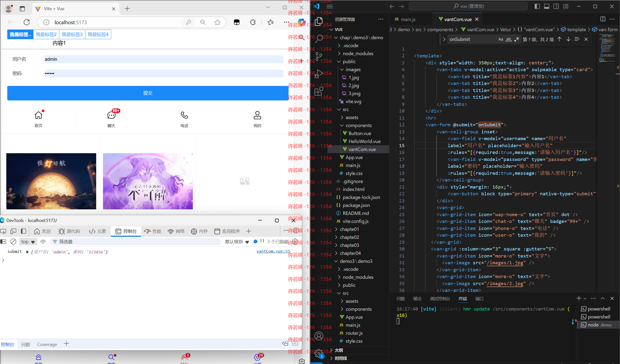Click the 用户名 input field
Screen dimensions: 620x364
tap(164, 59)
